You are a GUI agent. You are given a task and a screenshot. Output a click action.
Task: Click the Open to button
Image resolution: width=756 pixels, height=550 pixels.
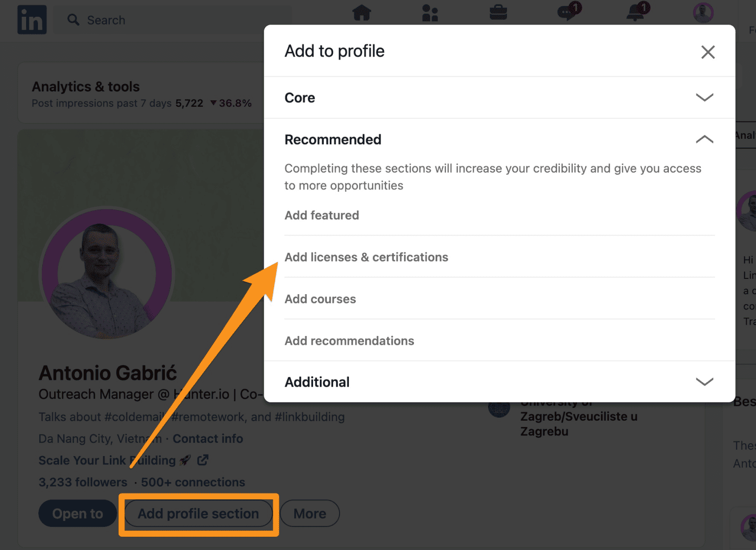(77, 513)
